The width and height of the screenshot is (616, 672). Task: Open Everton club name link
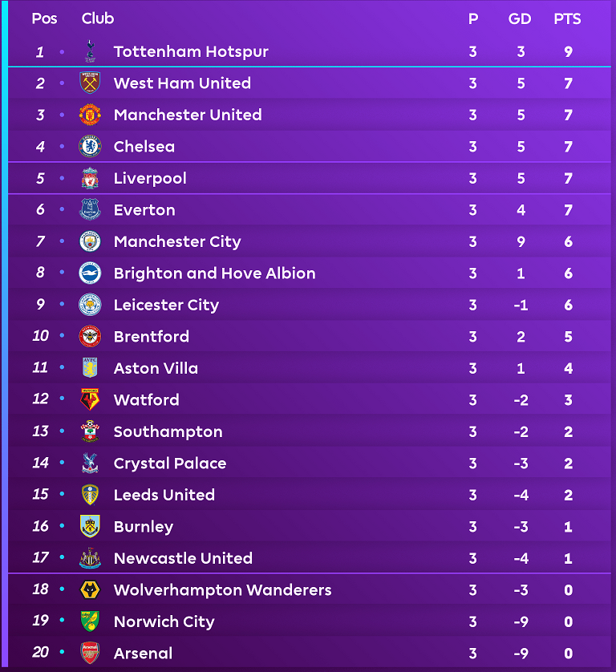[x=144, y=210]
